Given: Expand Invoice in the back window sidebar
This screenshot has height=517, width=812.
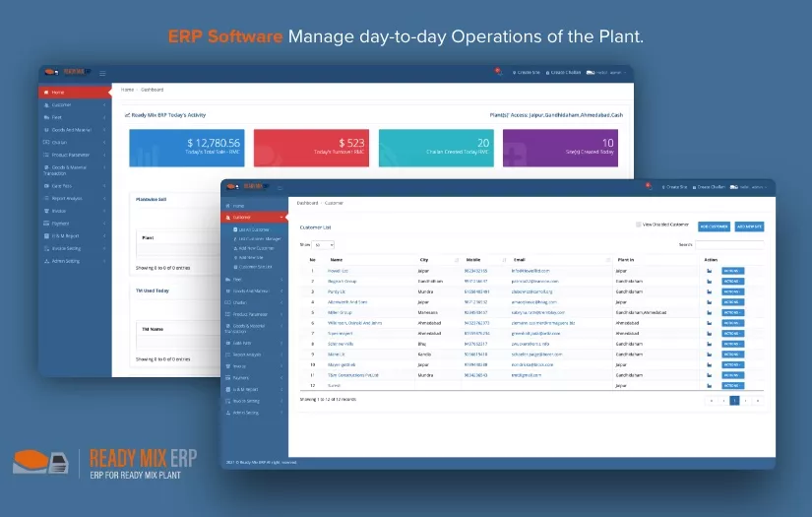Looking at the screenshot, I should point(75,211).
